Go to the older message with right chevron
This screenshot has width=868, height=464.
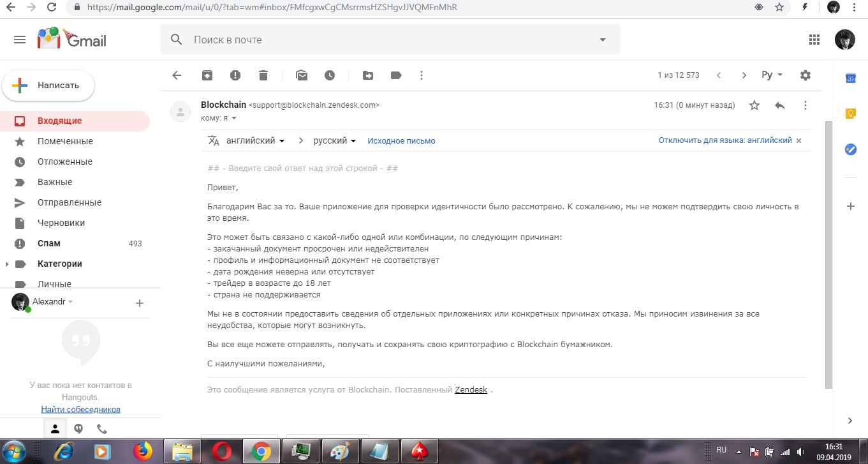pyautogui.click(x=744, y=75)
